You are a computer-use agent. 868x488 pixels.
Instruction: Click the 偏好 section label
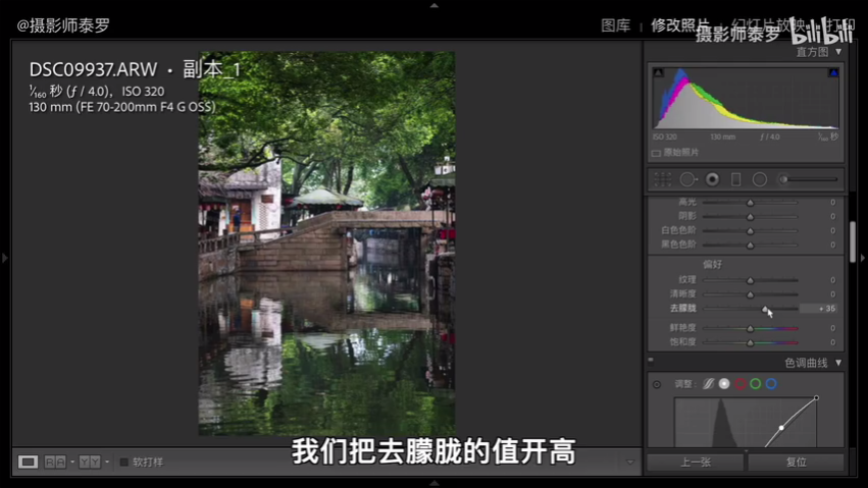coord(712,264)
